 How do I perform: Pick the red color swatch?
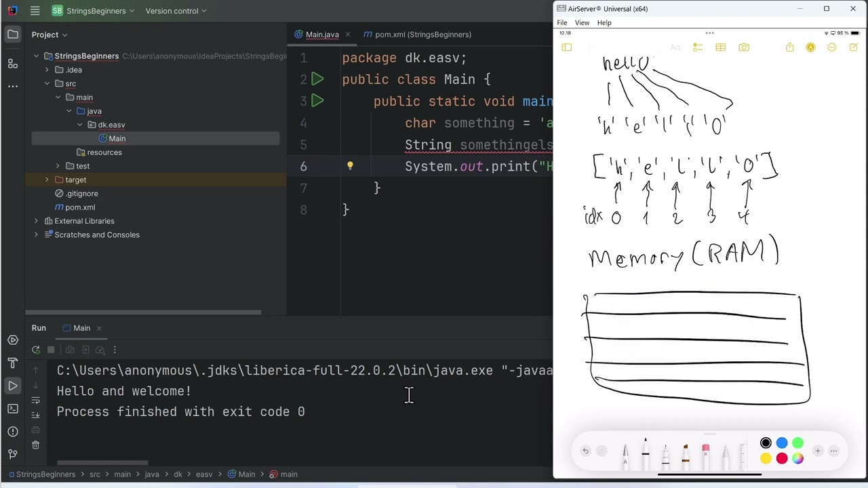(782, 459)
